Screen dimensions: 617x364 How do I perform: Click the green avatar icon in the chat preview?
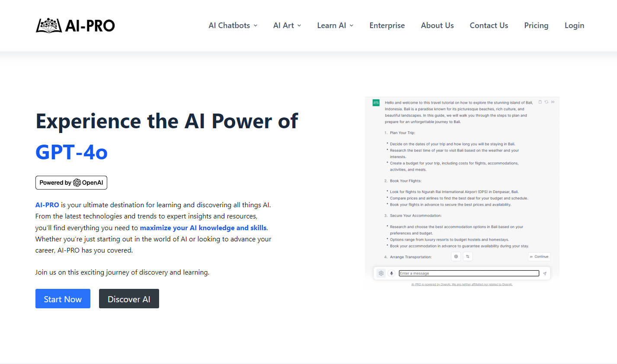point(376,103)
